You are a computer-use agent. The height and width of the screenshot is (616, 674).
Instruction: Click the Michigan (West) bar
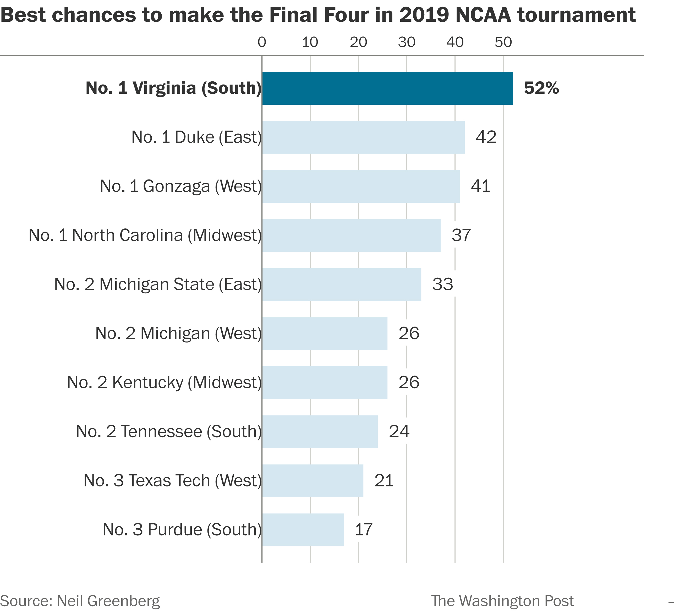pyautogui.click(x=325, y=333)
